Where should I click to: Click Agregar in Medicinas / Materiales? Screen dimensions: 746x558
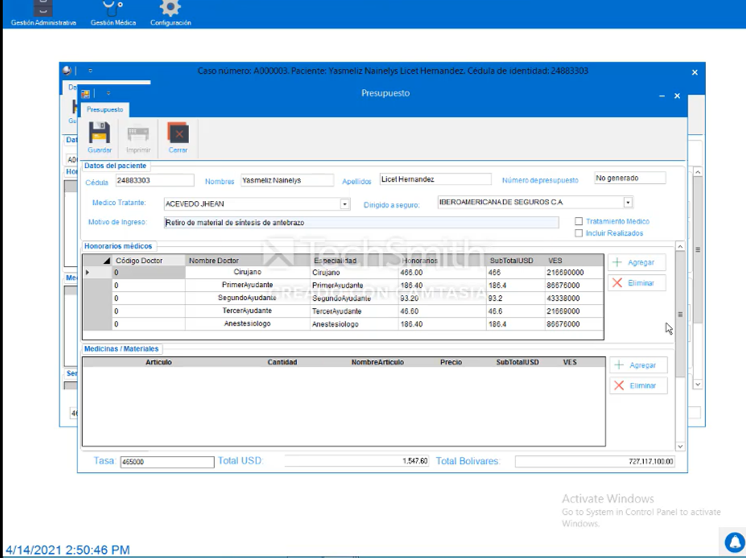tap(638, 365)
